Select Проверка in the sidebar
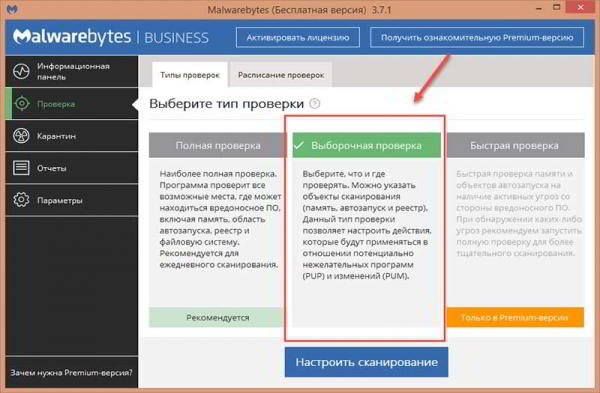Image resolution: width=600 pixels, height=393 pixels. [x=72, y=103]
